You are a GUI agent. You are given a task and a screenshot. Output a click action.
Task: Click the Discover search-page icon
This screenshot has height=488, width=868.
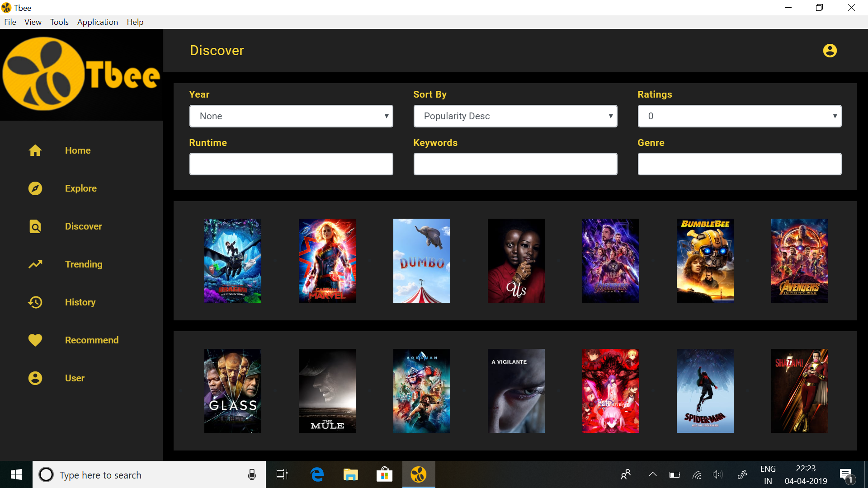[35, 226]
